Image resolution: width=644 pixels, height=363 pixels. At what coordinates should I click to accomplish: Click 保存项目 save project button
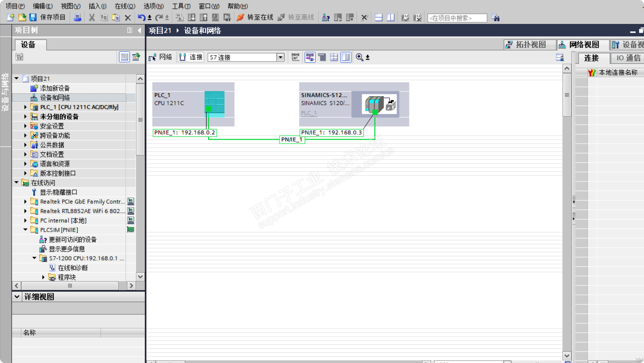[x=53, y=18]
